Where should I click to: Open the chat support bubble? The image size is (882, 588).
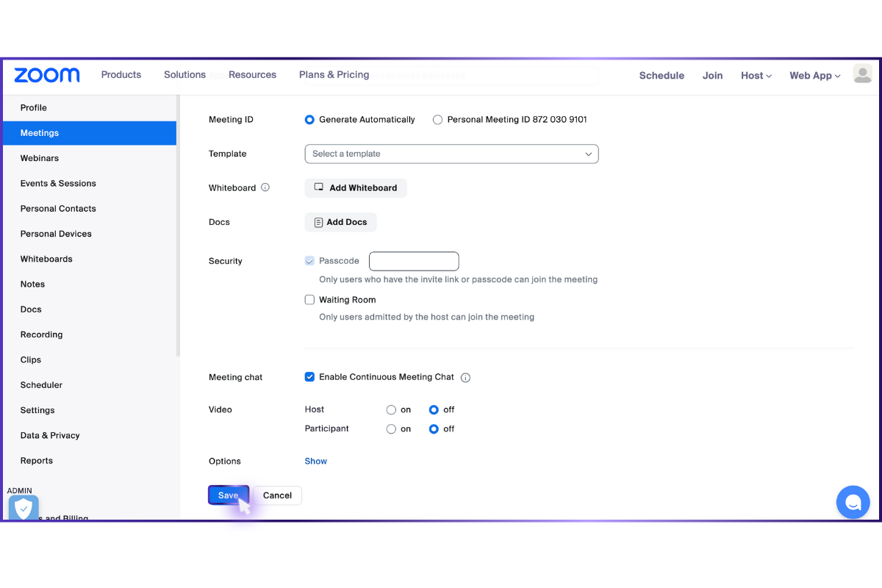tap(853, 503)
